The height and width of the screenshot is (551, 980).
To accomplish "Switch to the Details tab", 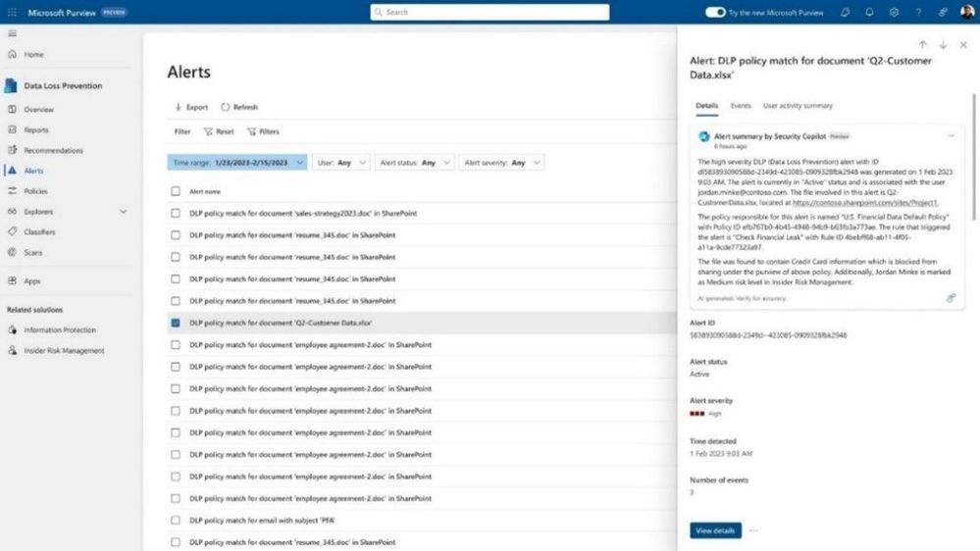I will [707, 106].
